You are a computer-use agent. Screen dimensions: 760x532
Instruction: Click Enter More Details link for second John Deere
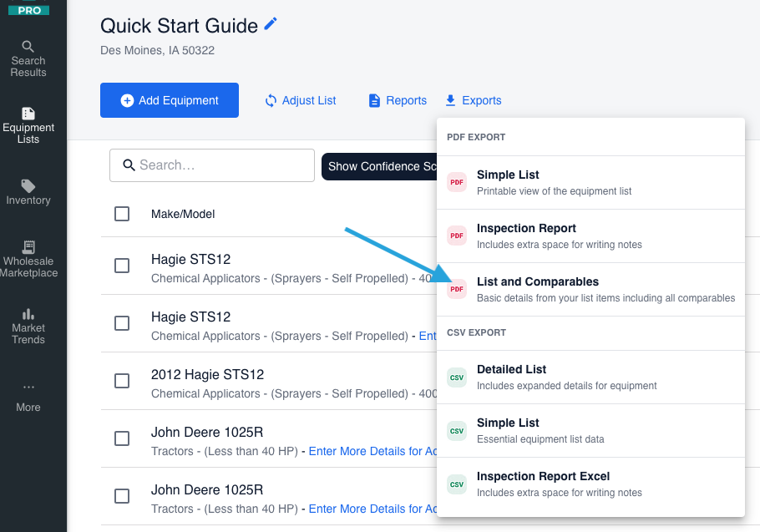(x=372, y=509)
